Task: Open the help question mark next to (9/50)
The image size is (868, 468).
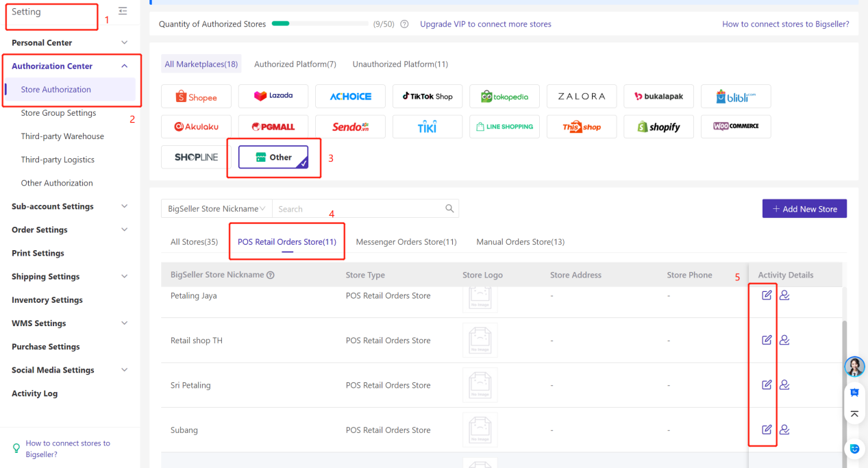Action: (x=404, y=23)
